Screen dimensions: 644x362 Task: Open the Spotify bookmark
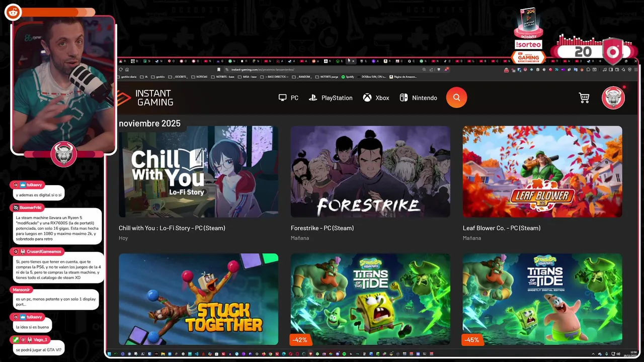pyautogui.click(x=348, y=77)
